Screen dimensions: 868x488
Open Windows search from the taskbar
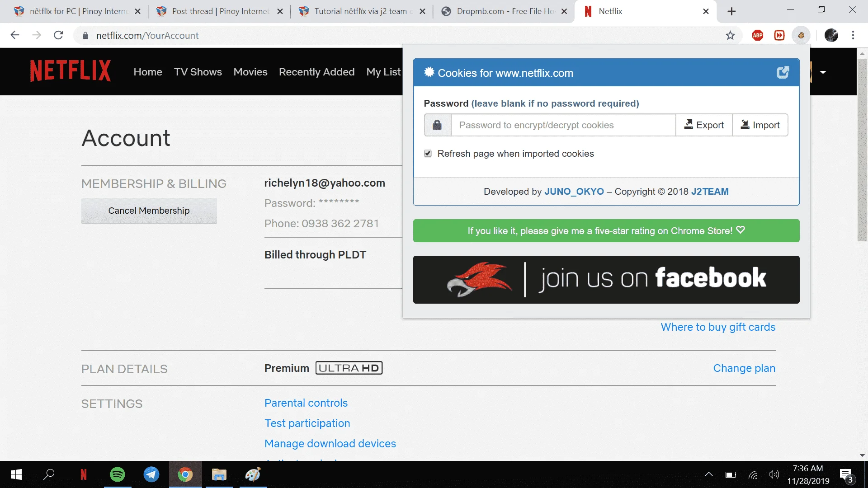click(49, 474)
